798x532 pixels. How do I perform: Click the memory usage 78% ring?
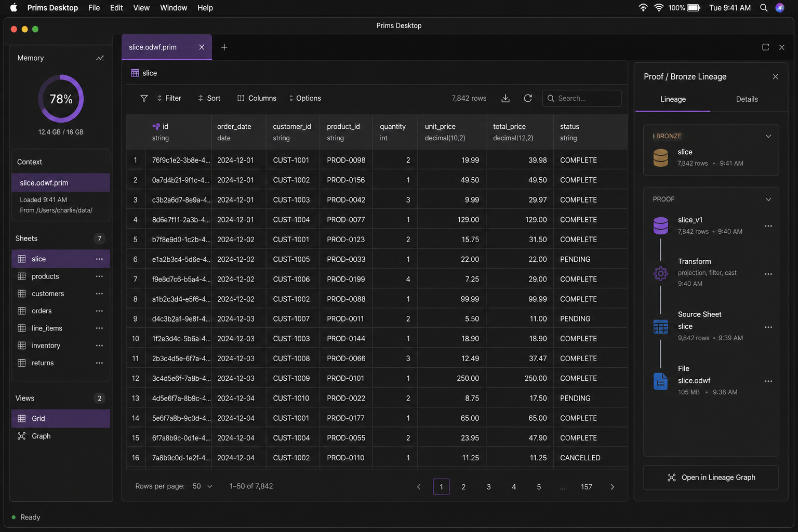point(61,99)
